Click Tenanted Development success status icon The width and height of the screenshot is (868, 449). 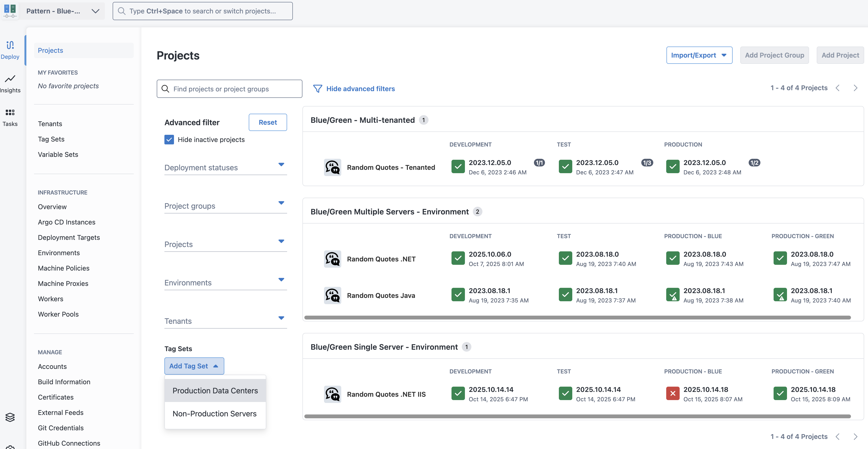[x=458, y=166]
